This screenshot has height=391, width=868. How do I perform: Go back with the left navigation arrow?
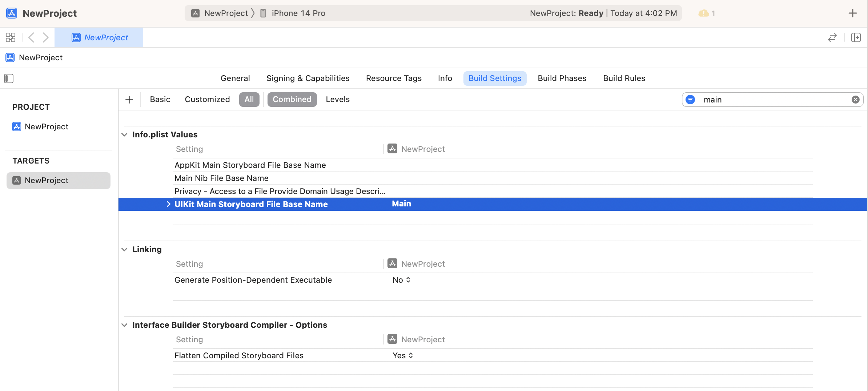(x=32, y=37)
